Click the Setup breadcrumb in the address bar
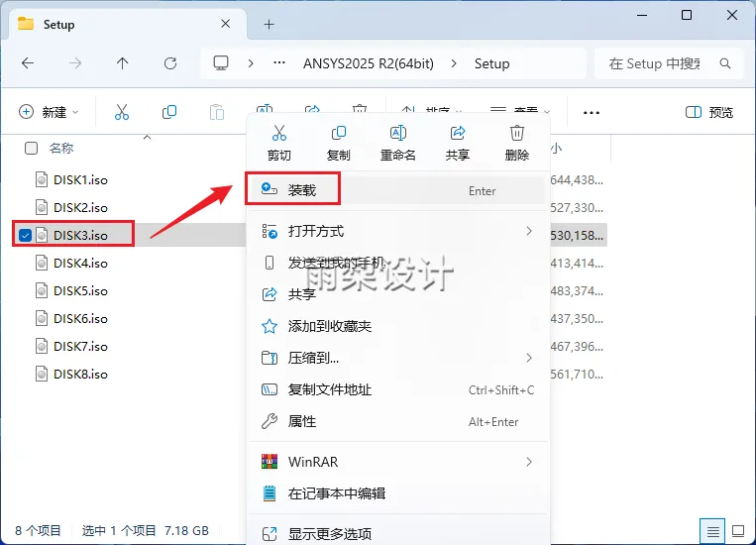The image size is (756, 545). click(491, 63)
